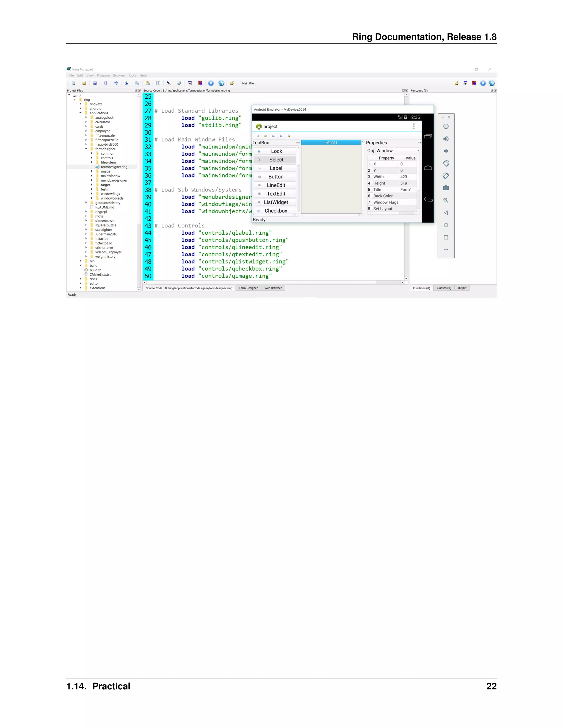Switch to the Output tab
Image resolution: width=563 pixels, height=728 pixels.
462,288
